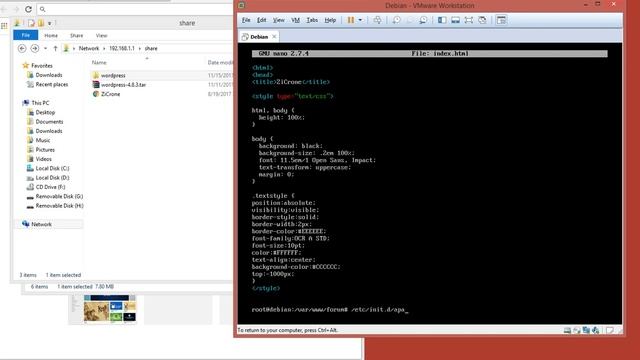Close the Debian tab in VMware
Image resolution: width=640 pixels, height=360 pixels.
tap(274, 37)
